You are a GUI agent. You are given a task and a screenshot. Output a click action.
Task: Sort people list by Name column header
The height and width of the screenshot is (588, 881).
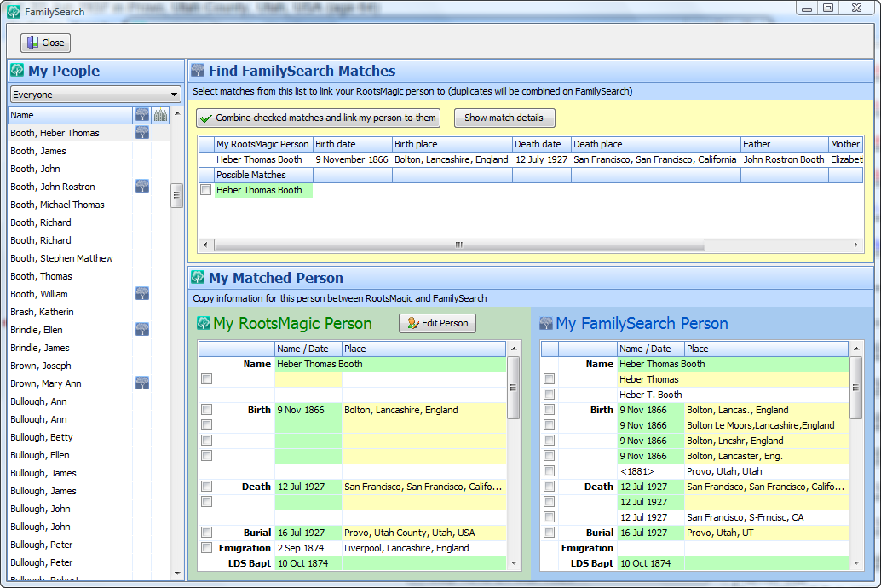point(70,115)
